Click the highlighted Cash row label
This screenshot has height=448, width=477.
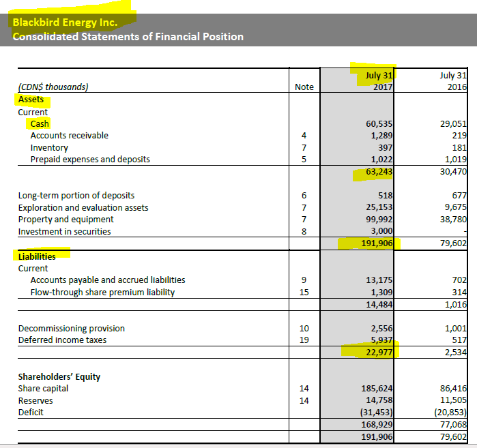[x=40, y=123]
